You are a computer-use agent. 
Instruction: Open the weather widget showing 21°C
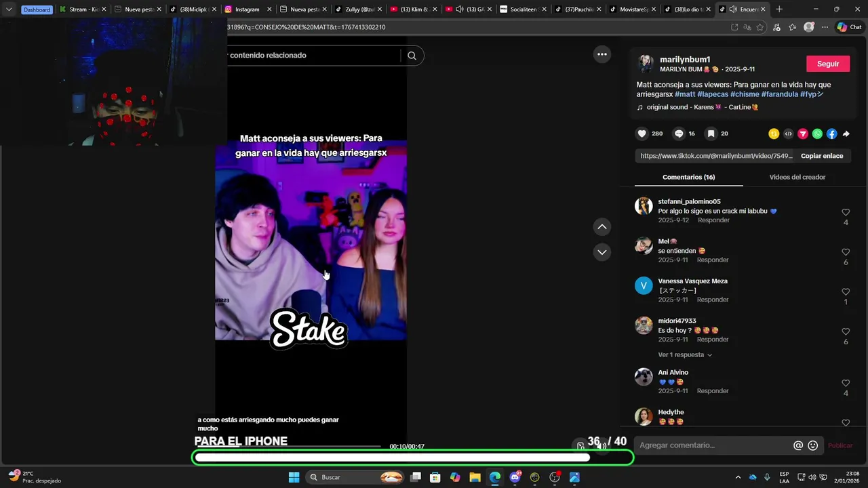(x=35, y=477)
